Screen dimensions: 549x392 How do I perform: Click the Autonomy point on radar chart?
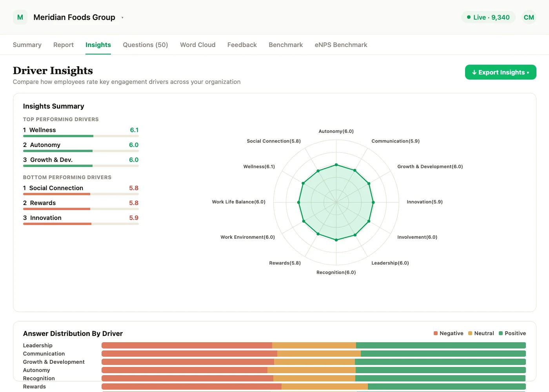pyautogui.click(x=336, y=165)
